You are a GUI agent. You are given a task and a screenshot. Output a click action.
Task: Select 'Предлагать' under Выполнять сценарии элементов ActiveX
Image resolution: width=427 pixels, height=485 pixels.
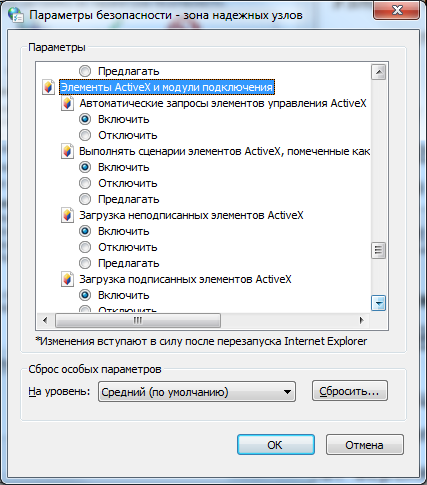[85, 199]
